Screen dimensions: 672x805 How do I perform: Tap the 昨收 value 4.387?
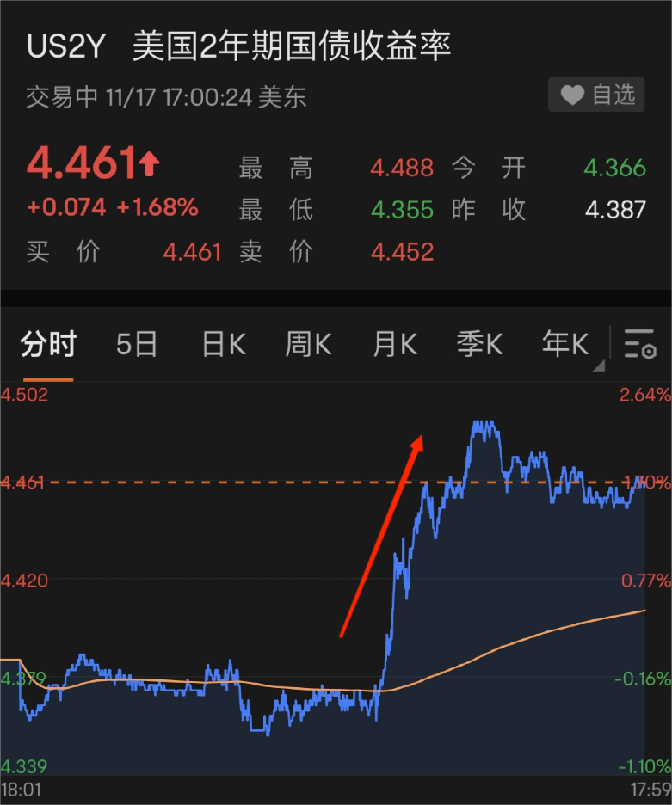point(615,210)
